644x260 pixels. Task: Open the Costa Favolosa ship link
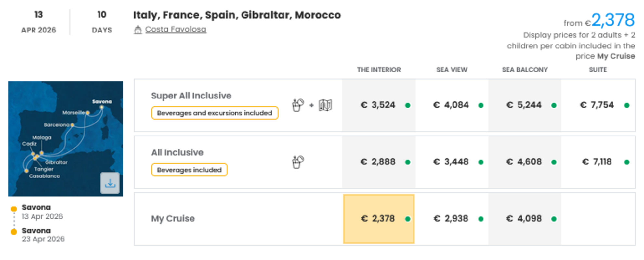coord(176,29)
